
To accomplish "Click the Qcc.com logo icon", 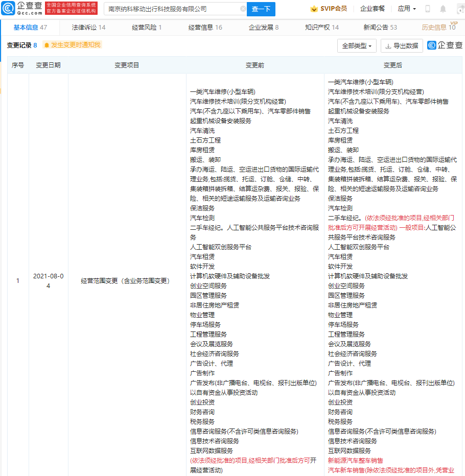I will click(8, 8).
